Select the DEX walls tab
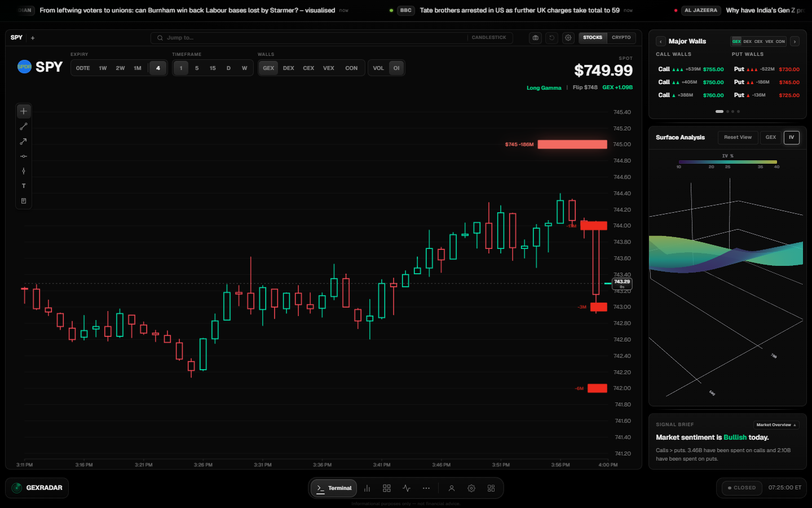This screenshot has width=812, height=508. (x=289, y=68)
